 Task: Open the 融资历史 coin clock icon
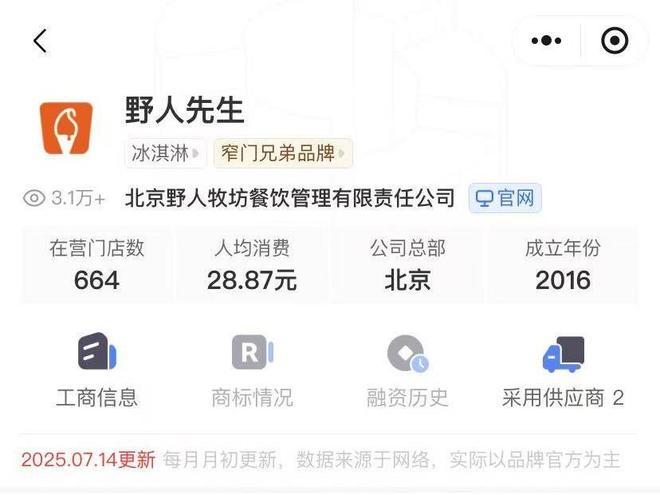[x=407, y=354]
